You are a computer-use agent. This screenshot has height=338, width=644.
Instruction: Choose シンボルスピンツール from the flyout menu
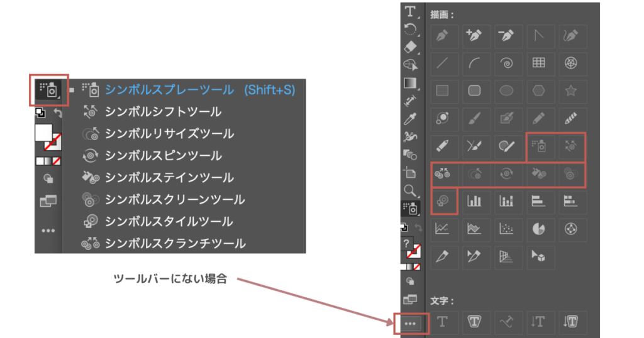coord(163,156)
